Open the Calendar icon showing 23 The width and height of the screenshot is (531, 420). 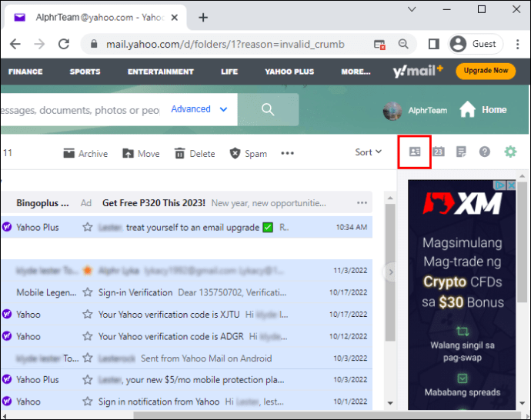click(439, 152)
